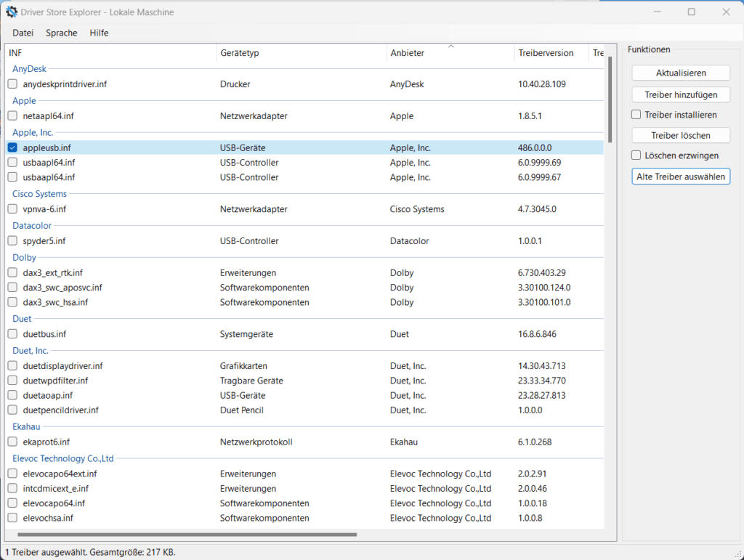This screenshot has height=560, width=744.
Task: Click the horizontal scrollbar of driver list
Action: (187, 535)
